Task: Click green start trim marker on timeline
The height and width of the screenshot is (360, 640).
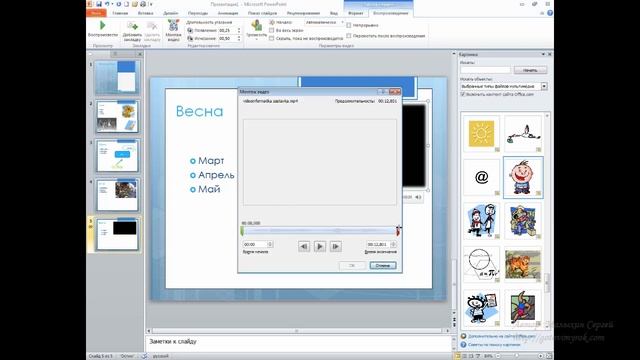Action: [242, 231]
